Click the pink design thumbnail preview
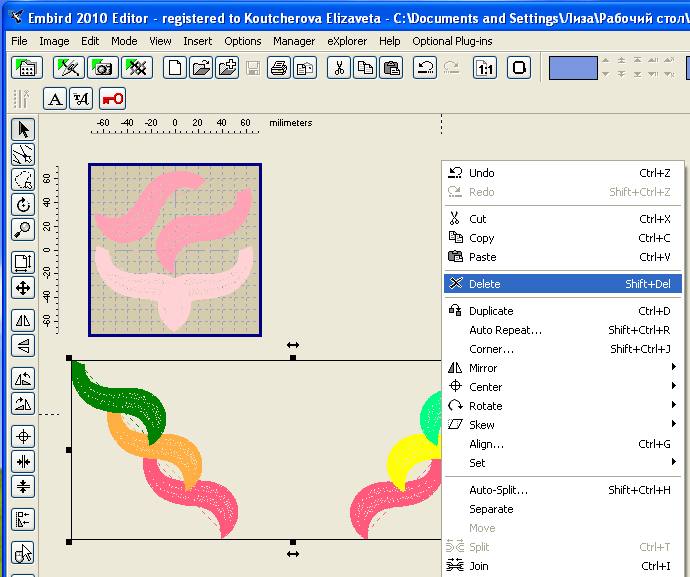Viewport: 690px width, 577px height. 175,250
